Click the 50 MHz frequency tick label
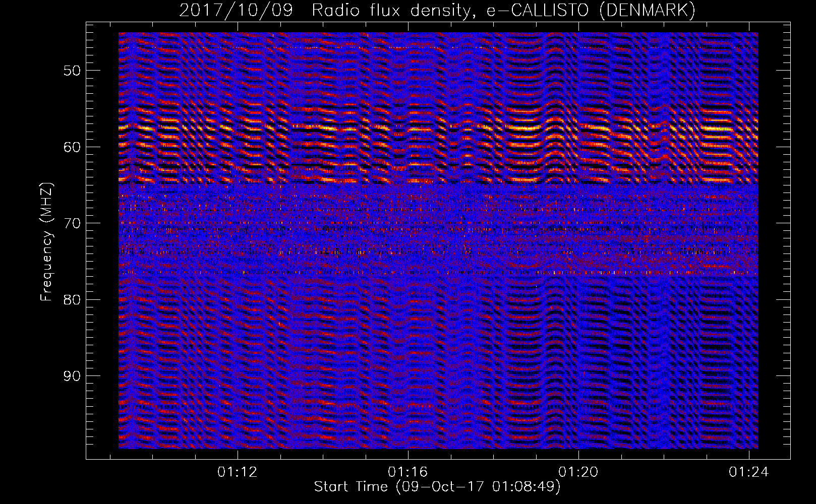Image resolution: width=816 pixels, height=504 pixels. (72, 70)
